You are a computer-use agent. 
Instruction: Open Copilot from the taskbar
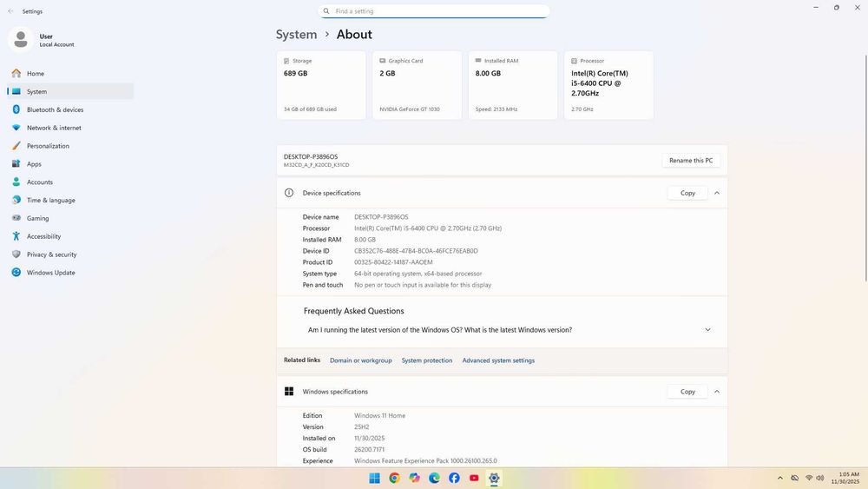click(414, 478)
